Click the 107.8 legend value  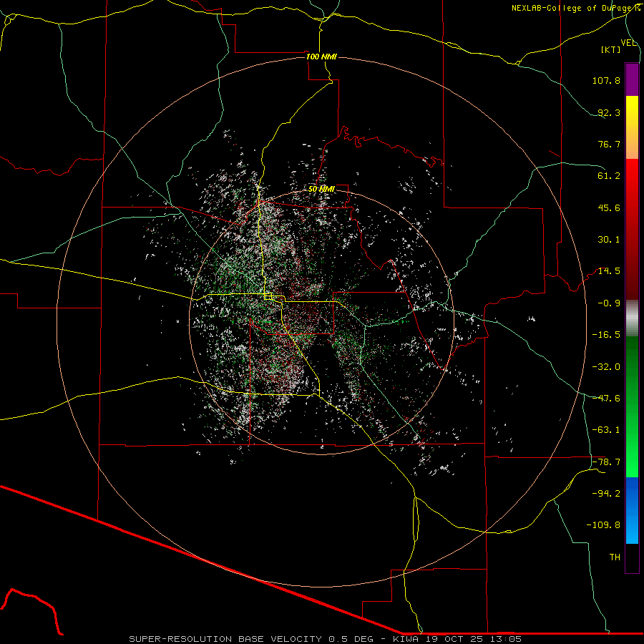tap(606, 80)
